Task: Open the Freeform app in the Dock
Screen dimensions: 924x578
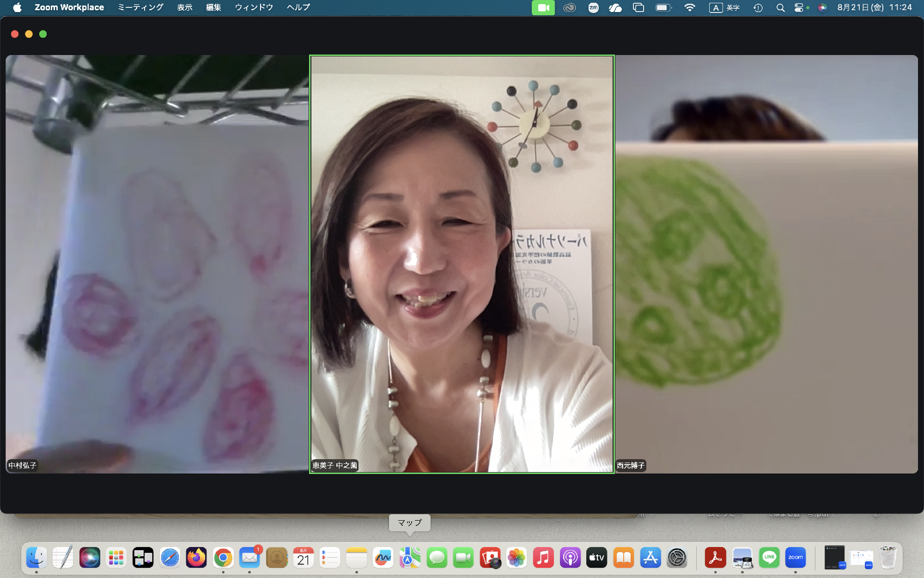Action: [x=383, y=558]
